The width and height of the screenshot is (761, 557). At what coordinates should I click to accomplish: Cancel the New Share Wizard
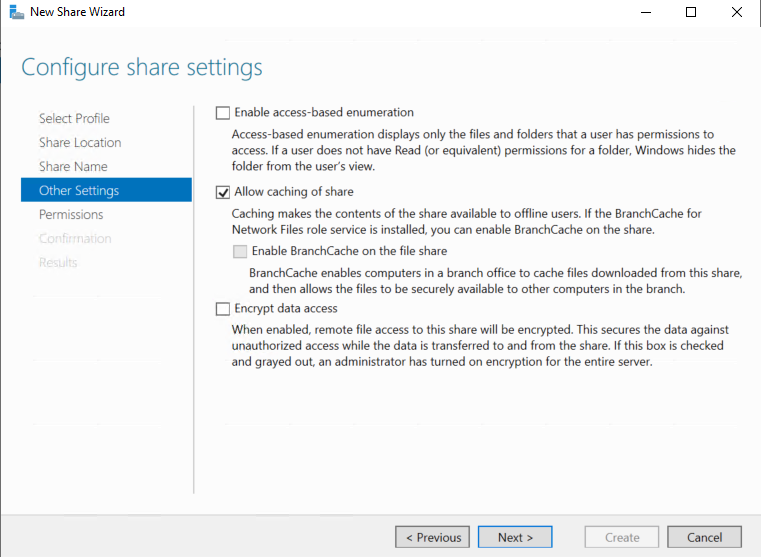tap(704, 537)
